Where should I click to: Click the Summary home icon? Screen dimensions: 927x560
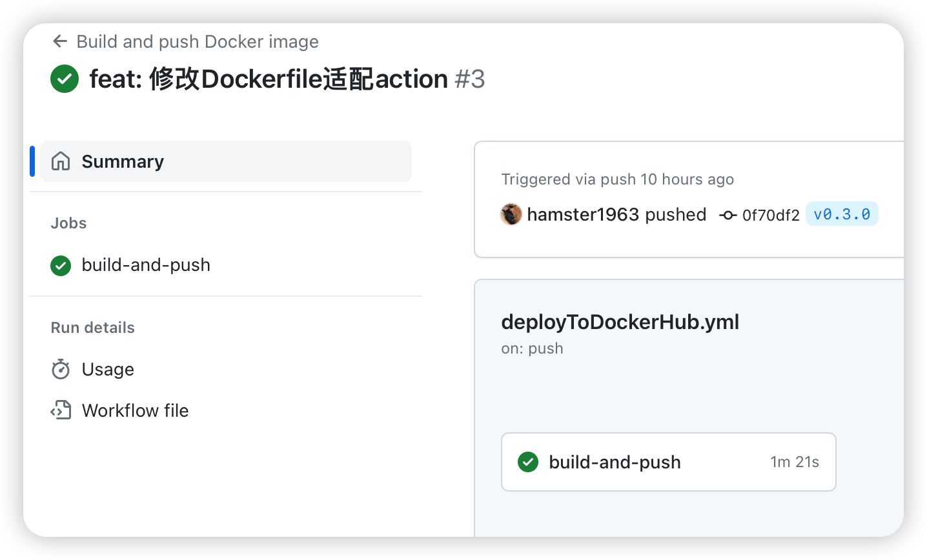point(61,161)
